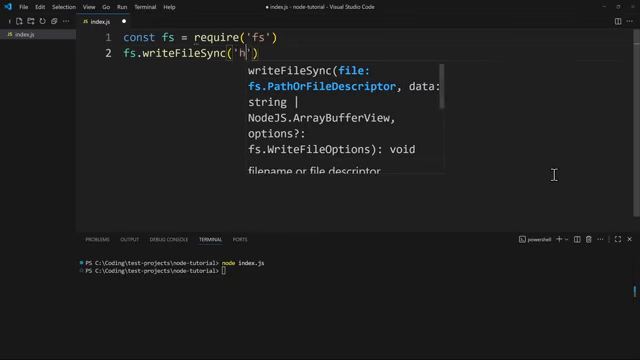Open editor more actions menu

tap(629, 21)
